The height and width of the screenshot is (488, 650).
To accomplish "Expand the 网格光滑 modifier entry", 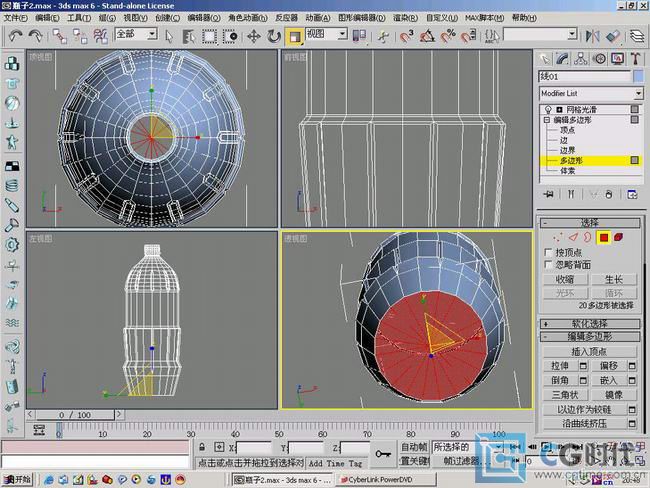I will (x=559, y=110).
